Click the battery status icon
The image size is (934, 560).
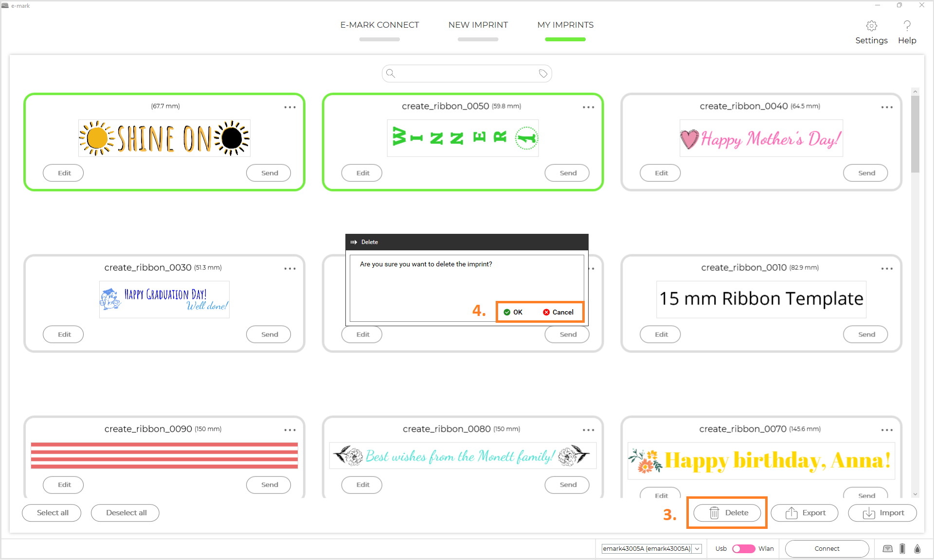click(902, 548)
